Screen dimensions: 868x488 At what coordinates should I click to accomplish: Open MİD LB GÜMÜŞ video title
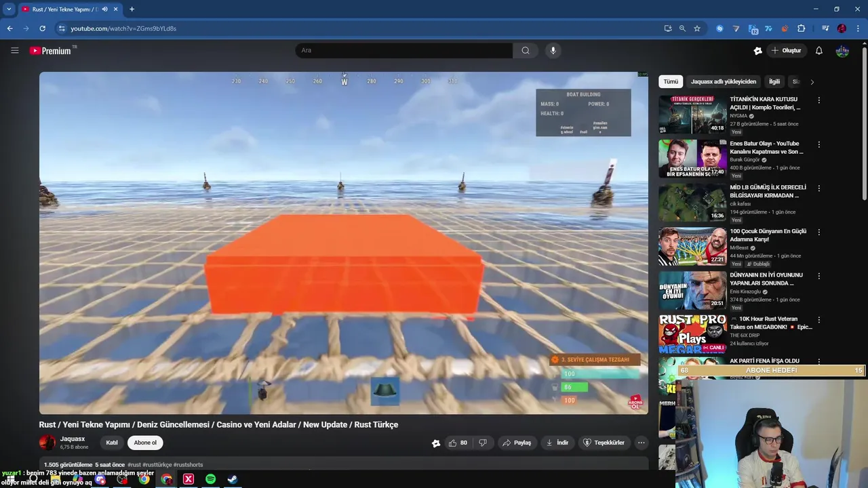(768, 191)
